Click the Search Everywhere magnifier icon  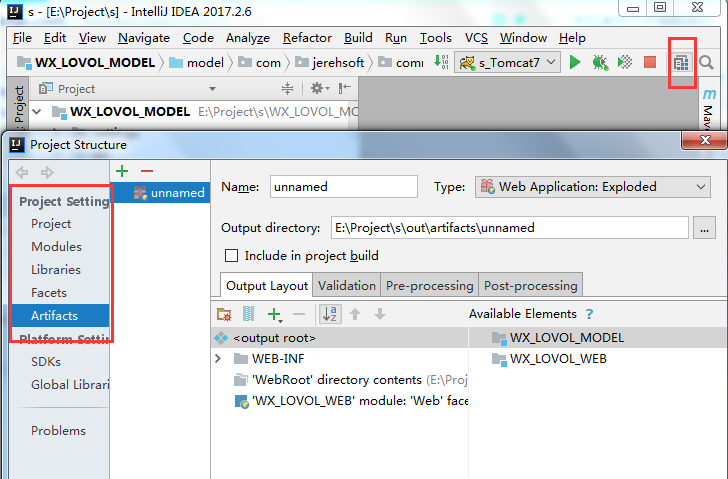click(x=706, y=63)
